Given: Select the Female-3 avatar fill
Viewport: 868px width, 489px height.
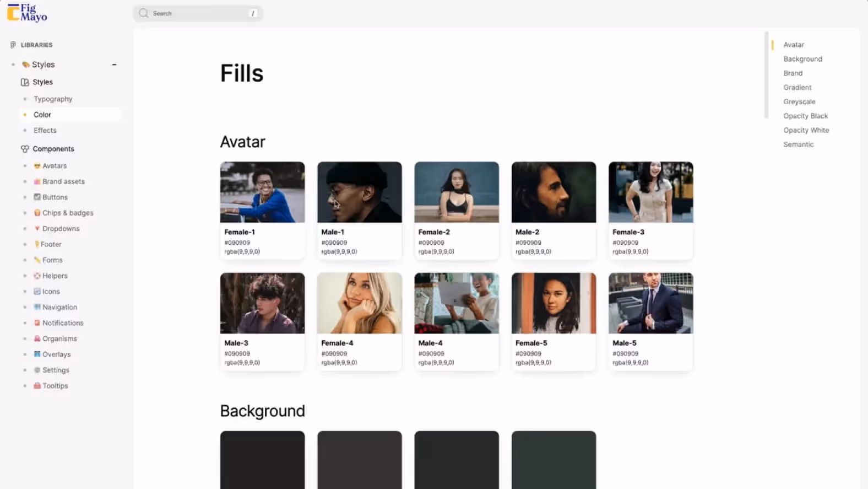Looking at the screenshot, I should pyautogui.click(x=650, y=210).
